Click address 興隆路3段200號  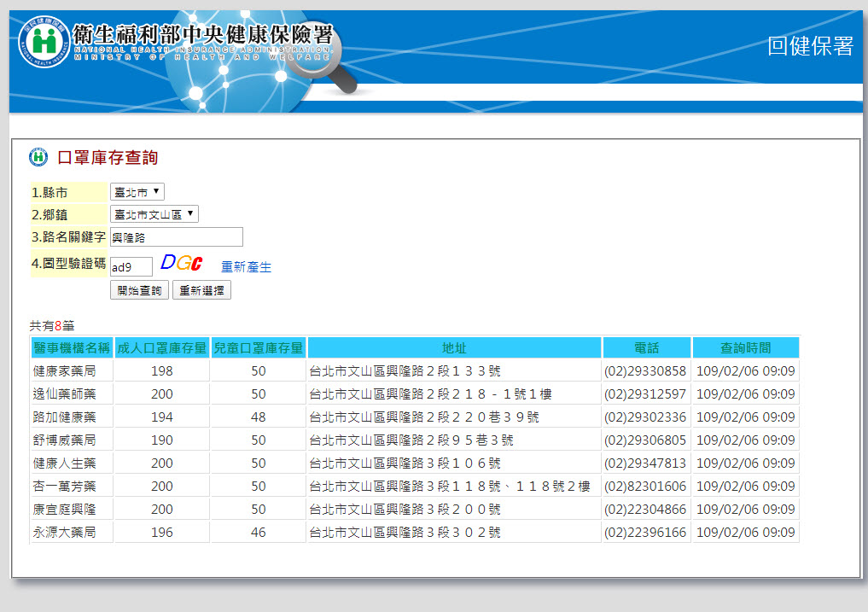405,509
